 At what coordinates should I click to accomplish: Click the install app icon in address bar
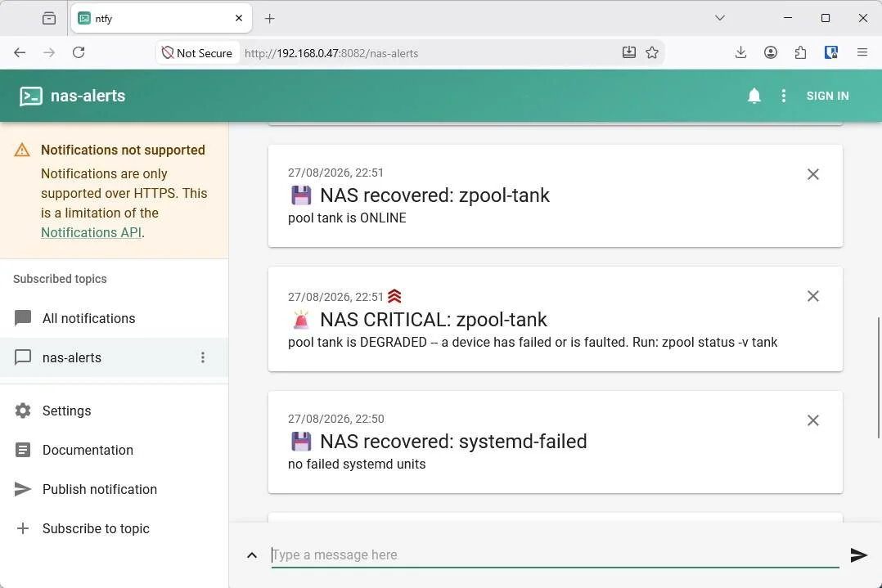coord(629,53)
